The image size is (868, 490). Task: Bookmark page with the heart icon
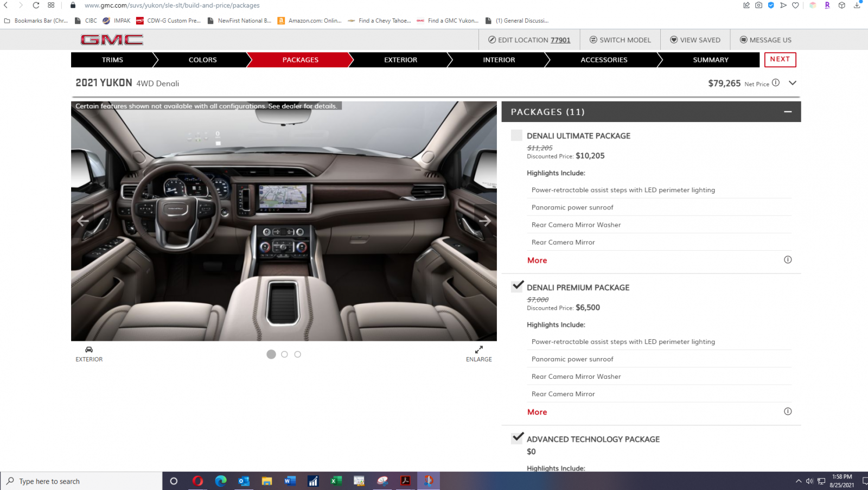[x=795, y=5]
